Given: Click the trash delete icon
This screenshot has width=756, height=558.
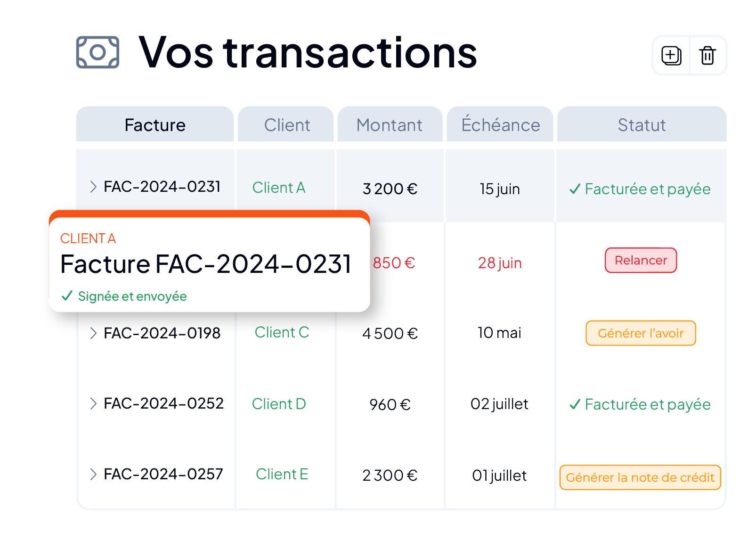Looking at the screenshot, I should tap(707, 56).
